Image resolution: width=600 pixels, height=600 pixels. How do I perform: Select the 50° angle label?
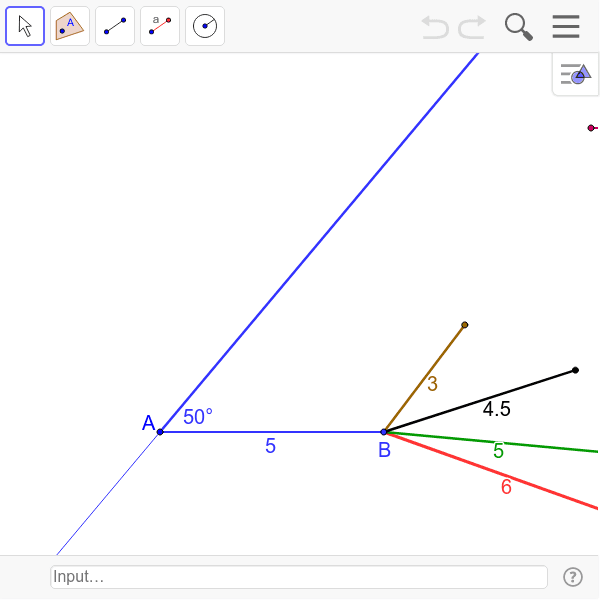[x=198, y=417]
